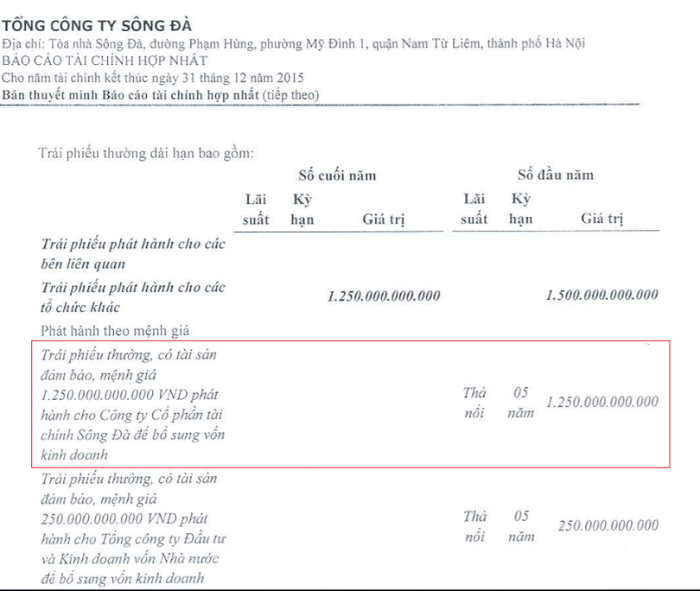Click the red-highlighted bond description for Sông Đà finance company
700x591 pixels.
tap(133, 403)
